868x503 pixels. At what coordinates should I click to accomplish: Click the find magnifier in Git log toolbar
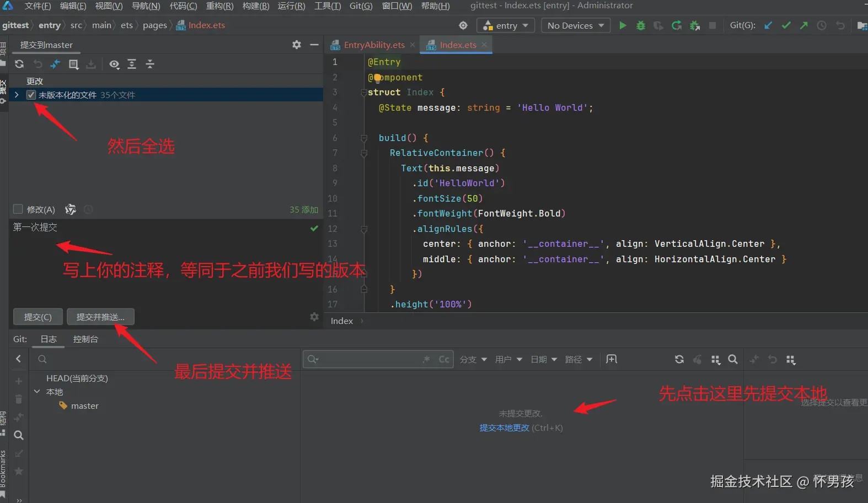(733, 359)
